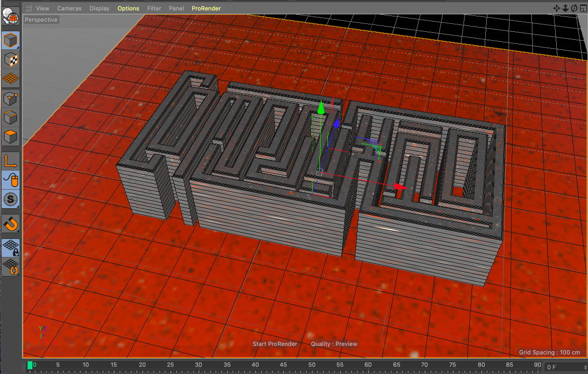Click the Quality : Preview button

334,344
